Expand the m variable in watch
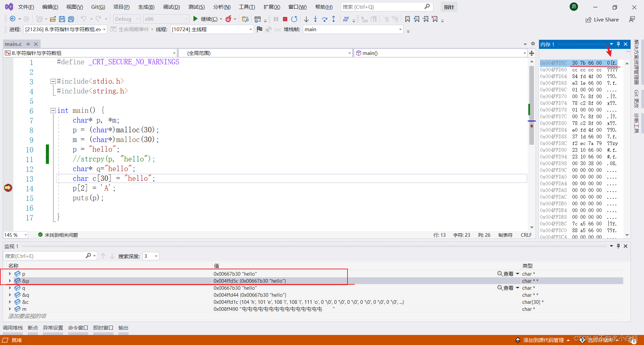 [10, 309]
